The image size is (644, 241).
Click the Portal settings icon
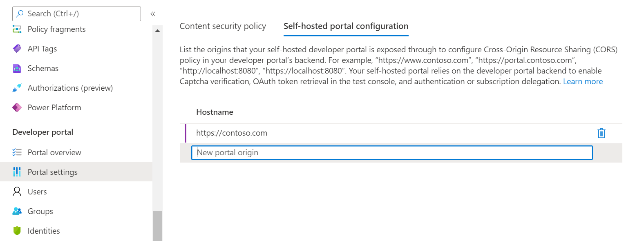point(16,172)
